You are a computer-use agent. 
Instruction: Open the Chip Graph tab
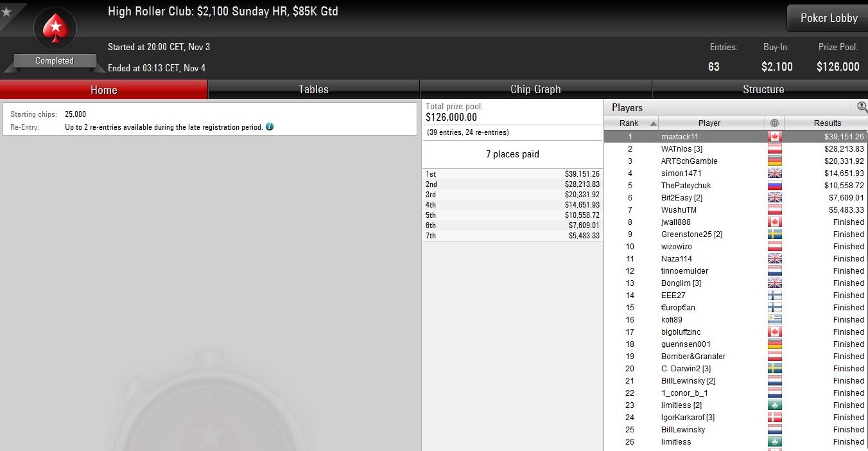tap(535, 89)
